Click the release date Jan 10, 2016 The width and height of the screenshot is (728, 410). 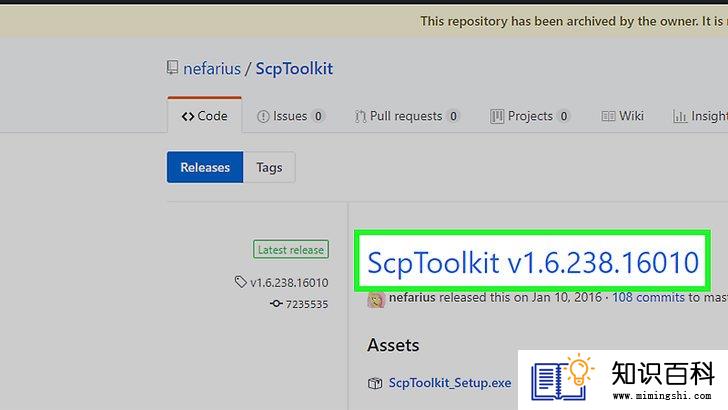[x=566, y=297]
